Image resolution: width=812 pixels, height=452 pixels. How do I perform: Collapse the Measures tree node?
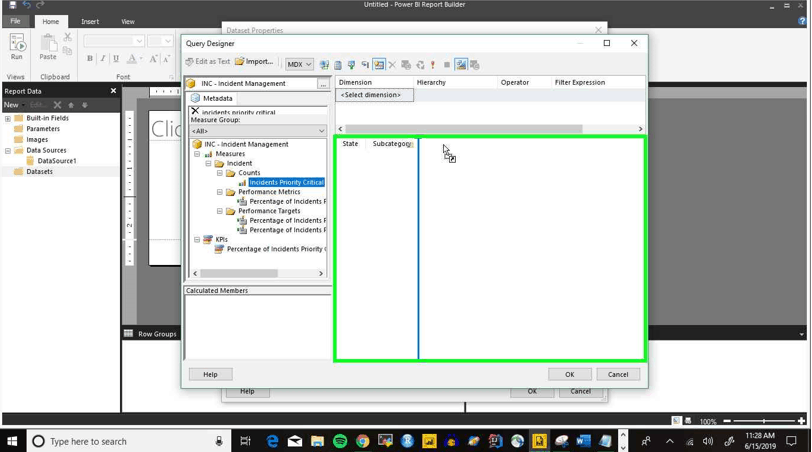coord(197,154)
